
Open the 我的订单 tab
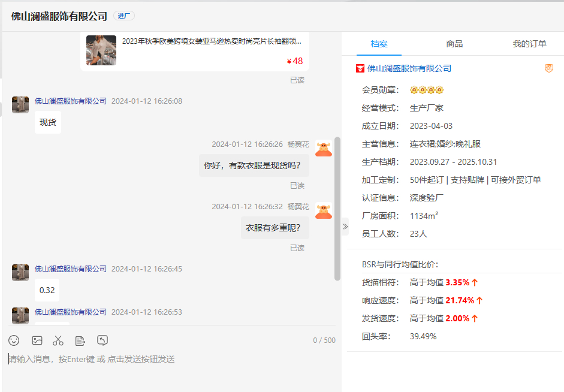[x=529, y=44]
